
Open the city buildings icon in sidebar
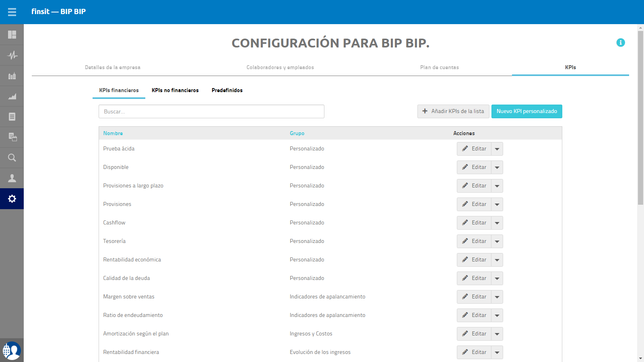click(x=12, y=76)
